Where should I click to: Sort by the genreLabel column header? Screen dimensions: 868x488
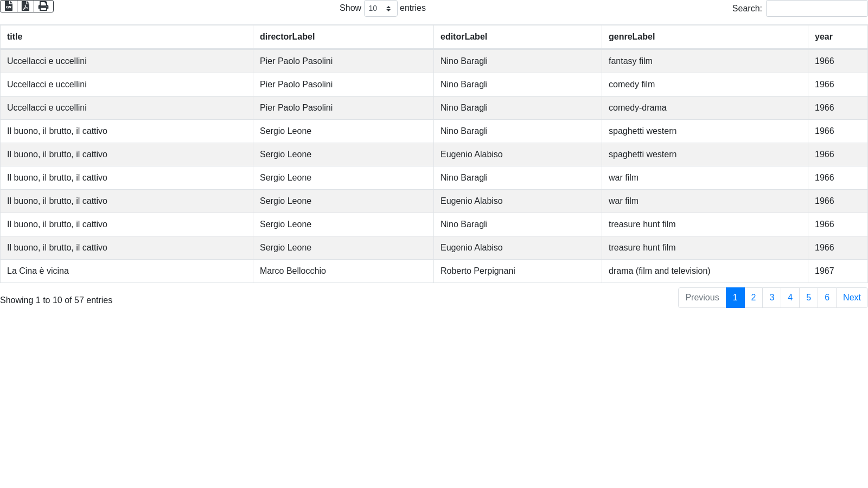pos(705,37)
